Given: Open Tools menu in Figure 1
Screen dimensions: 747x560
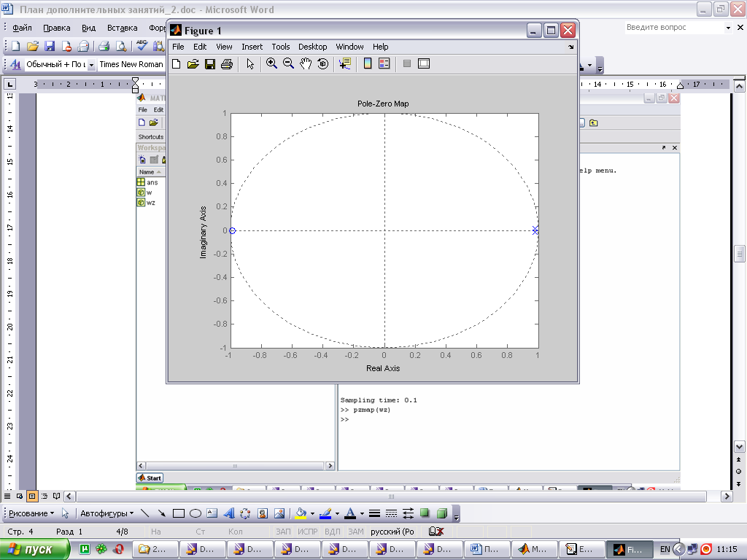Looking at the screenshot, I should 281,47.
